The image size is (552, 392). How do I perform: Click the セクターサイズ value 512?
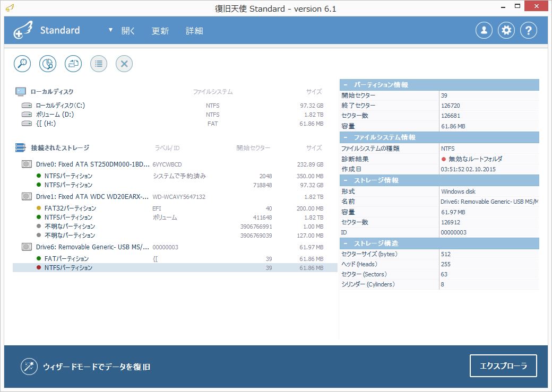[x=446, y=254]
